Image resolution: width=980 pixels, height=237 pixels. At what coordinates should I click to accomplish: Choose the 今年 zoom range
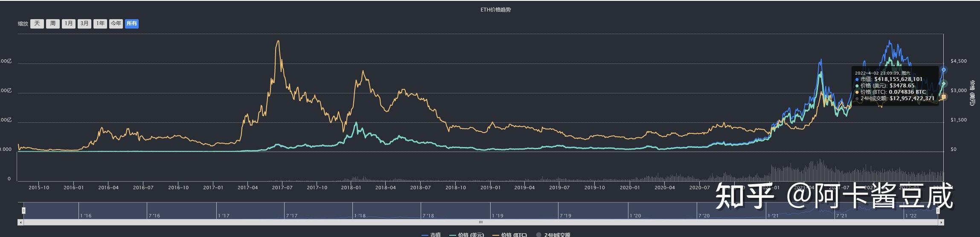pos(116,23)
